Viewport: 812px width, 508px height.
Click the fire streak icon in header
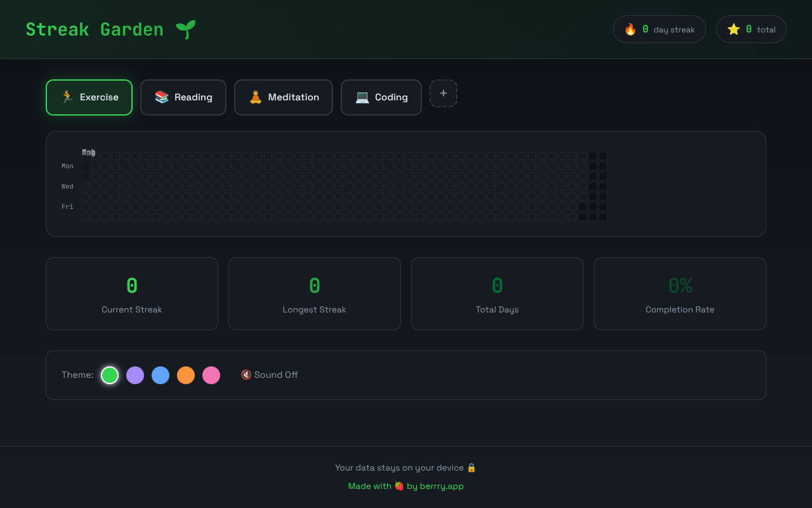[x=630, y=29]
